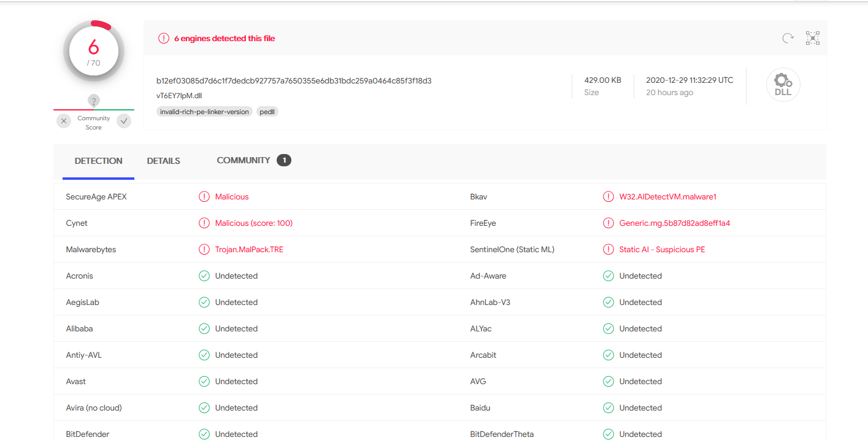Click the alert icon next to Malwarebytes detection

click(204, 250)
